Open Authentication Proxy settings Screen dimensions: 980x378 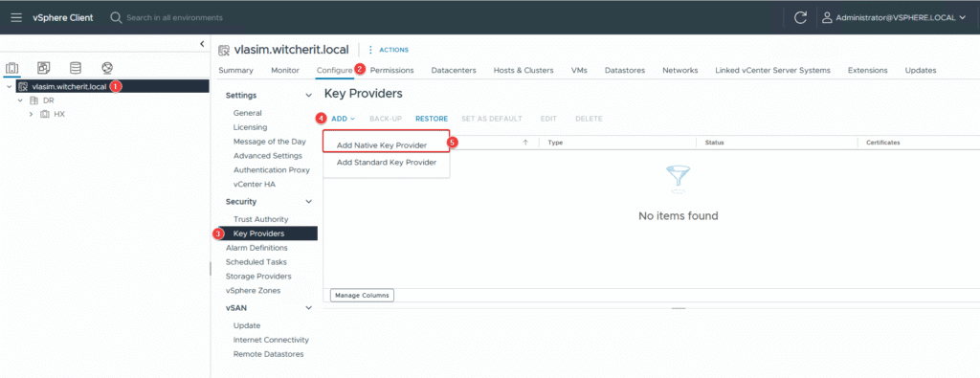pyautogui.click(x=271, y=170)
